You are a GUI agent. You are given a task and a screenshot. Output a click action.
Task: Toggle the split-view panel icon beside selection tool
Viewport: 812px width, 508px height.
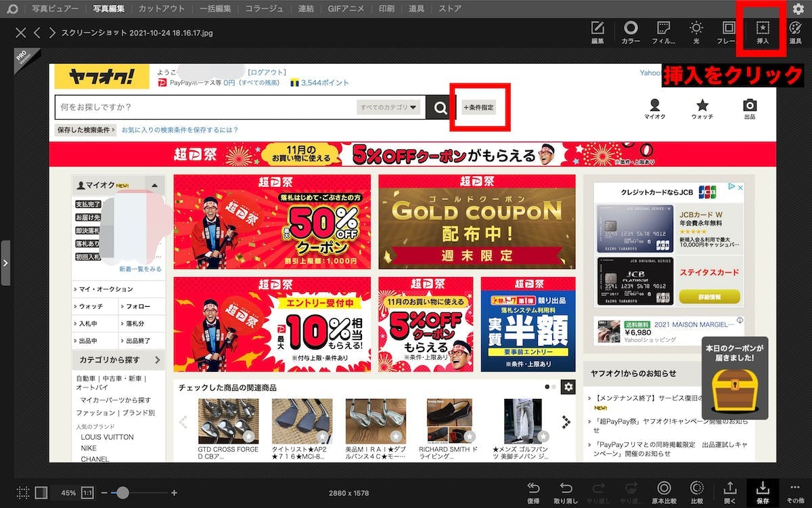[41, 492]
